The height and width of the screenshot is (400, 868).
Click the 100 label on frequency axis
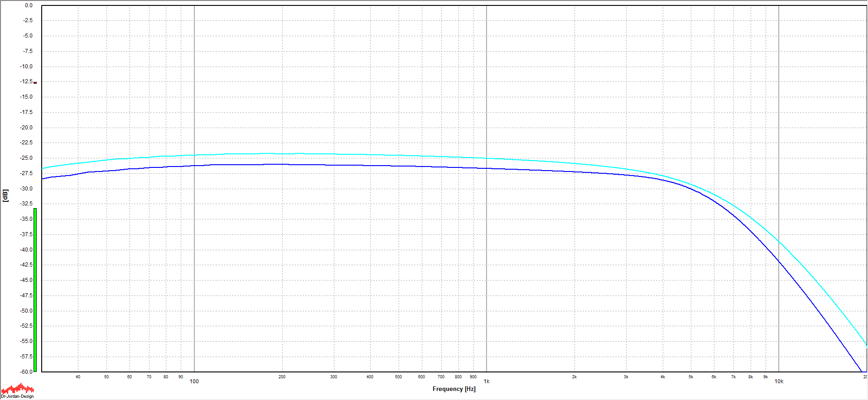(194, 381)
